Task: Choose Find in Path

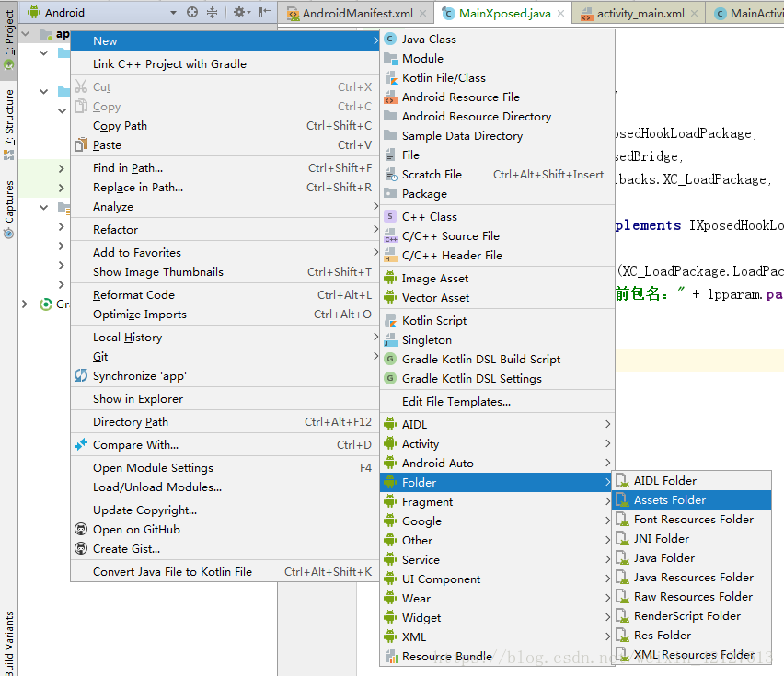Action: 225,168
